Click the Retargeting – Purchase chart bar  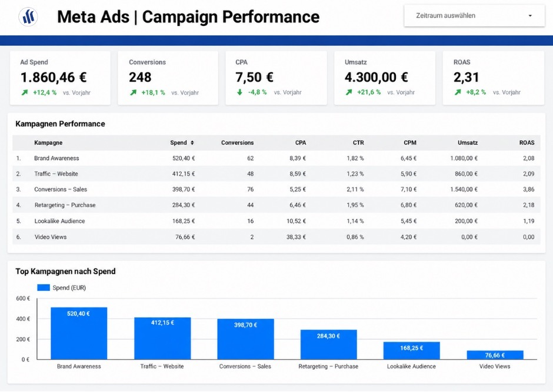[x=329, y=345]
